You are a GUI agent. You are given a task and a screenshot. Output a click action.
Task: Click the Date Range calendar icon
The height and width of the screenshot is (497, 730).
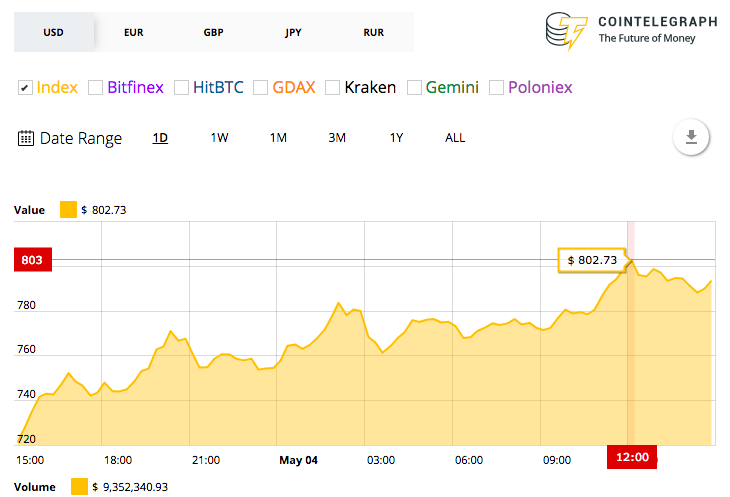coord(26,138)
